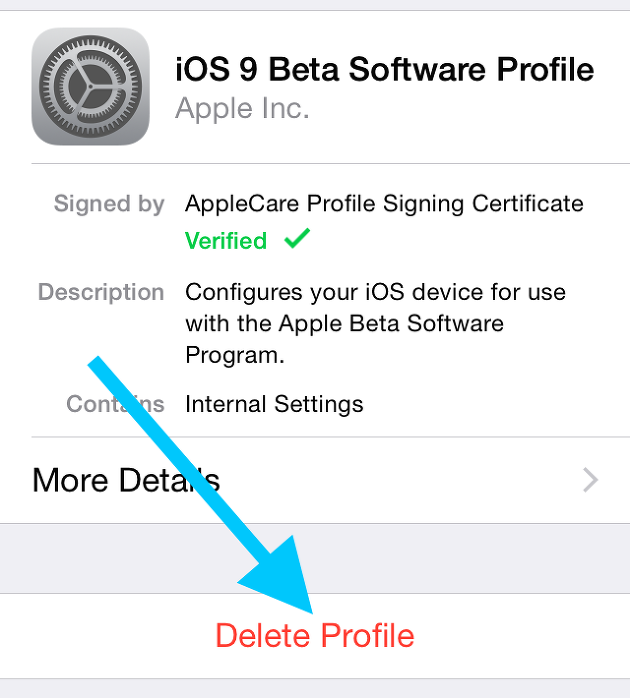This screenshot has height=698, width=630.
Task: Tap the word Program. in the description
Action: (235, 355)
